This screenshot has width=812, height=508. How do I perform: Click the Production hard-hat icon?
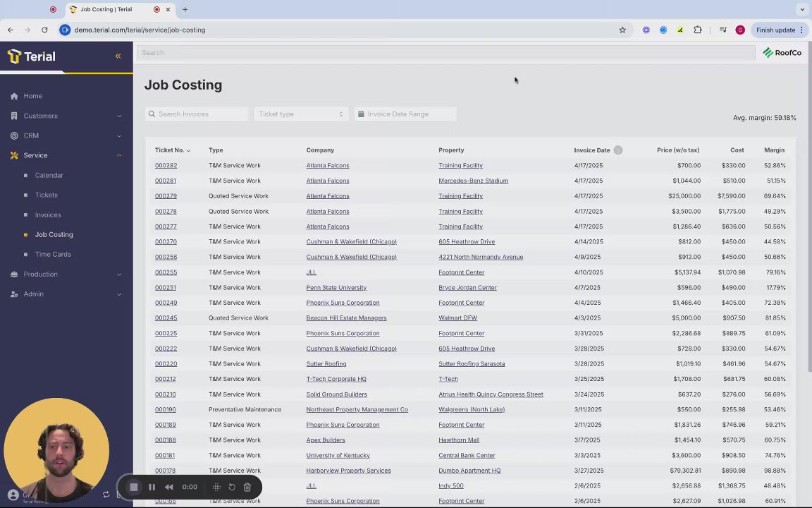click(14, 274)
